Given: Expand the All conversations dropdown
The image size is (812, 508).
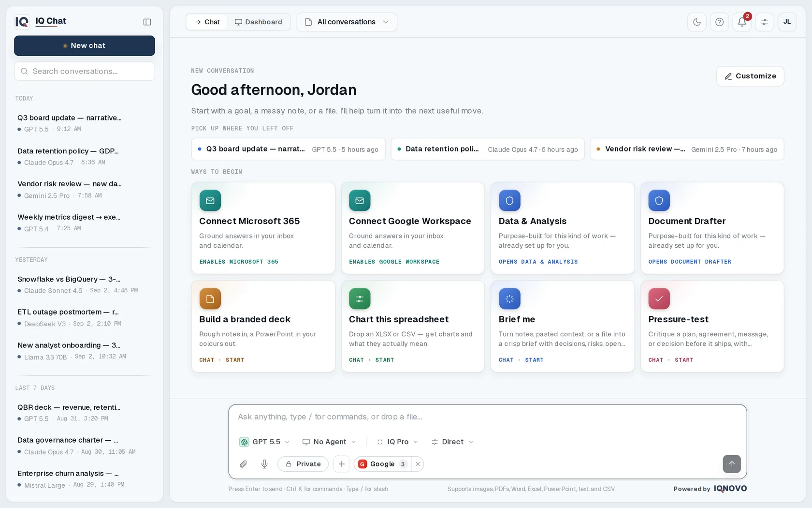Looking at the screenshot, I should tap(347, 22).
